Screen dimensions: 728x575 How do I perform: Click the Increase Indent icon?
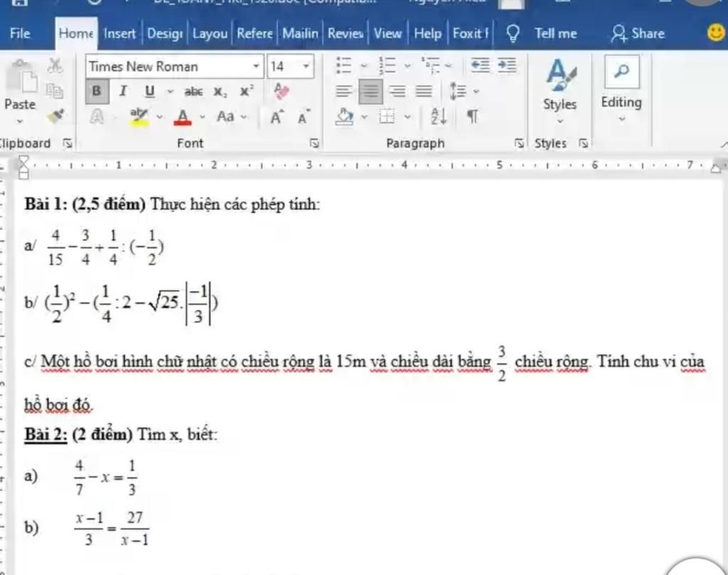tap(507, 65)
